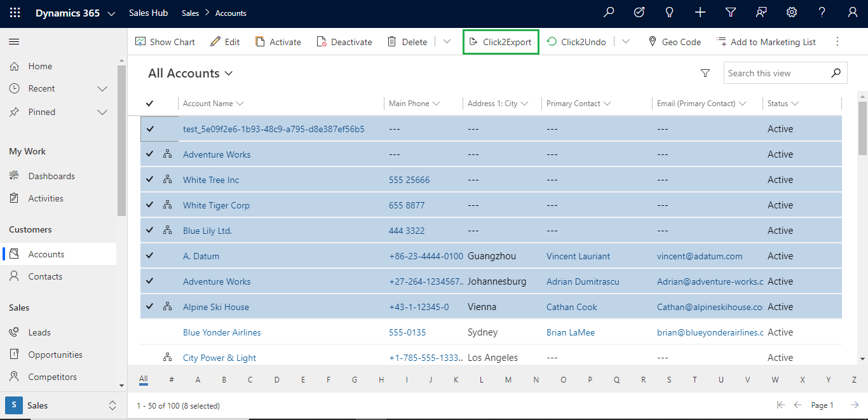Run Click2Undo from the toolbar
The image size is (868, 420).
[576, 41]
